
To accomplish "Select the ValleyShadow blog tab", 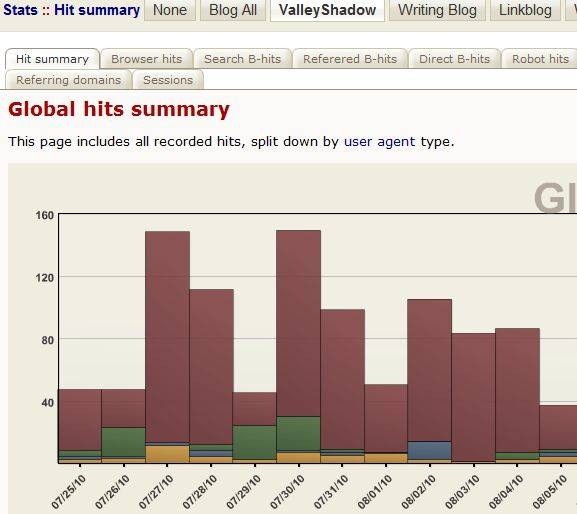I will [327, 10].
